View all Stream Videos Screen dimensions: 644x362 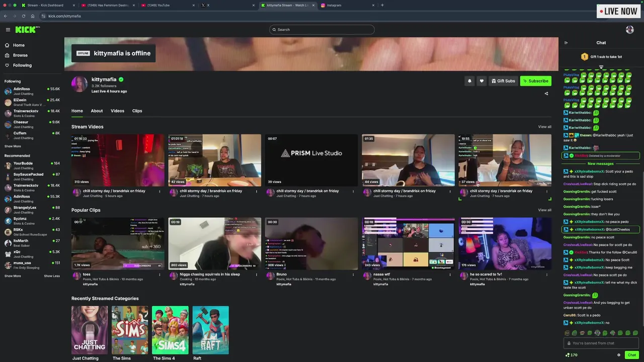(544, 127)
